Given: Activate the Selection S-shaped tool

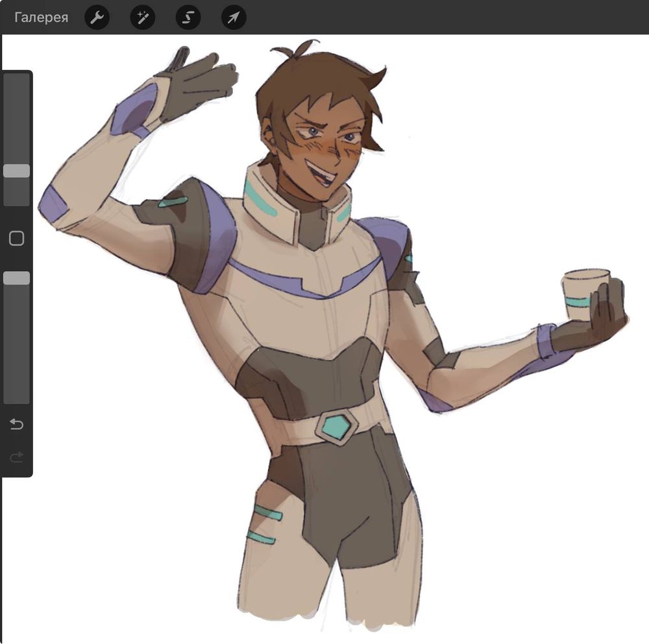Looking at the screenshot, I should [188, 18].
